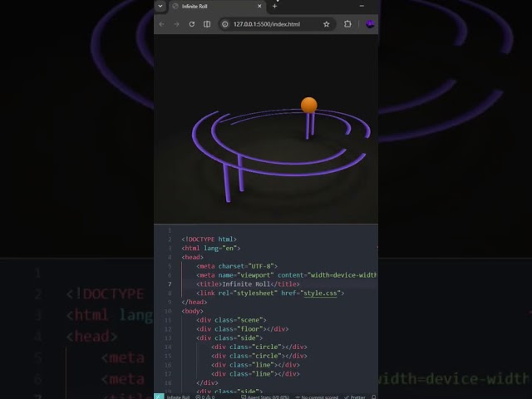This screenshot has height=399, width=532.
Task: Click the meta name="viewport" line
Action: [x=286, y=275]
